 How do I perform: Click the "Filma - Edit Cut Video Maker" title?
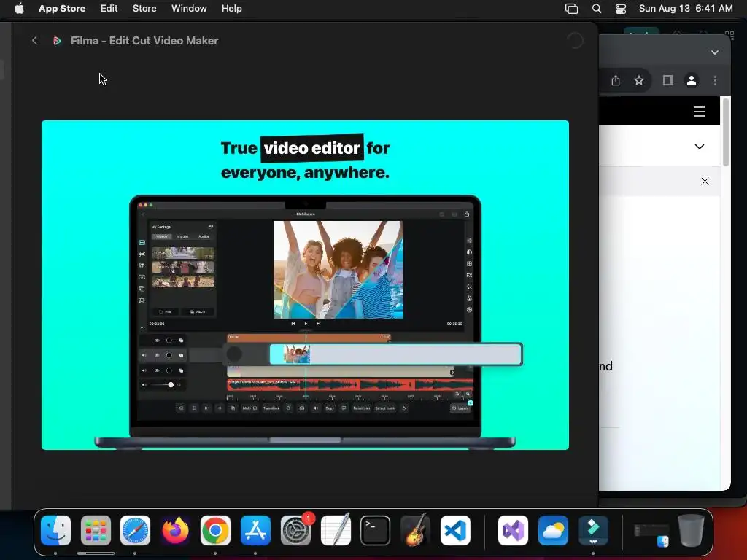pyautogui.click(x=144, y=41)
